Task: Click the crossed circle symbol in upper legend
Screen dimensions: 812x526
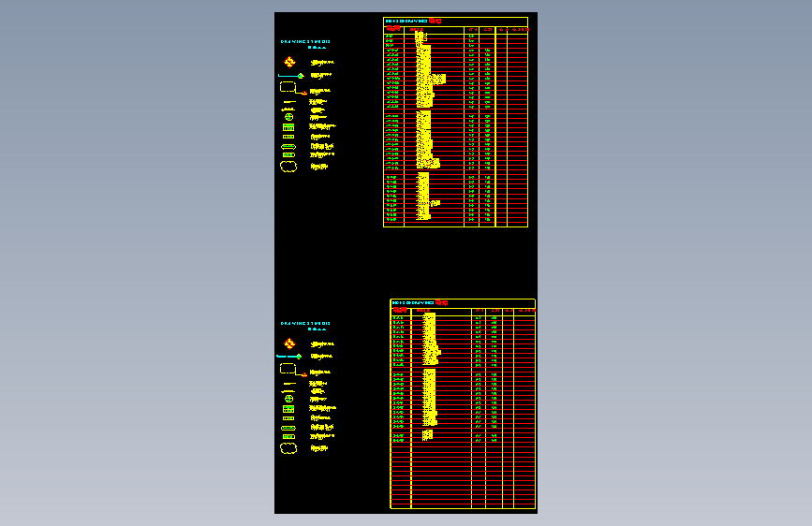Action: pos(289,117)
